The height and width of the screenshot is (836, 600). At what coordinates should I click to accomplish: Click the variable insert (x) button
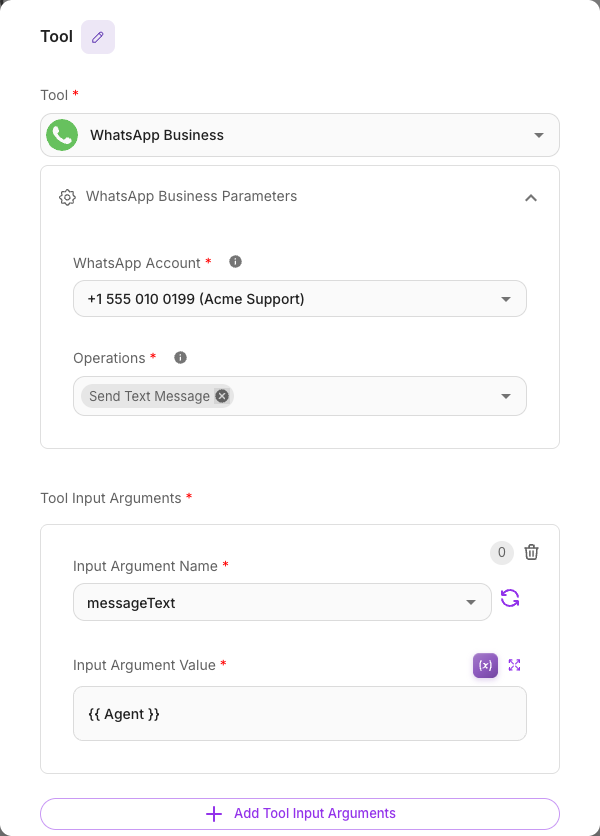485,665
